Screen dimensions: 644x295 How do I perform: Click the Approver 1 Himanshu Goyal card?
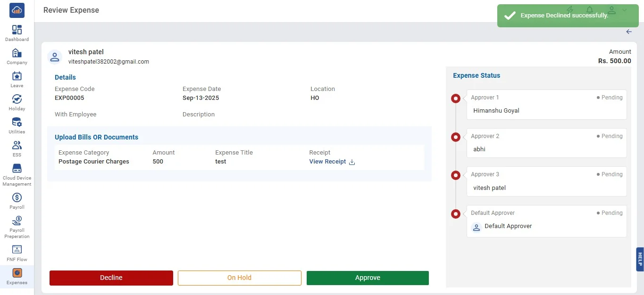tap(546, 105)
